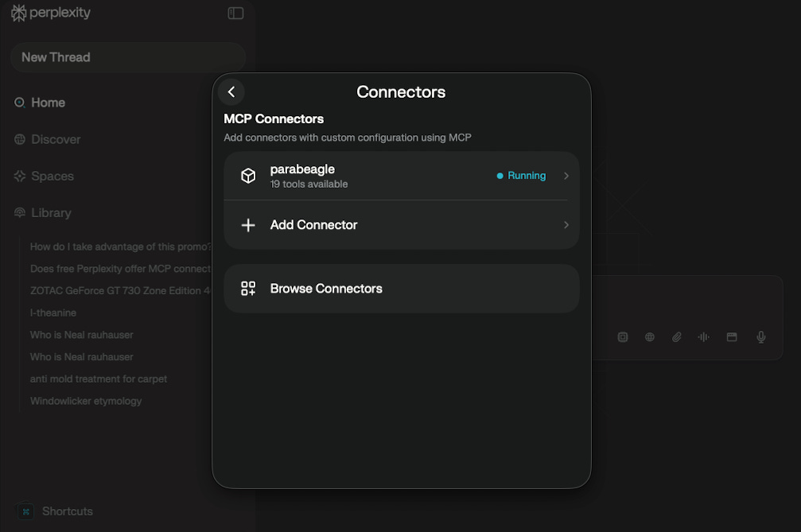
Task: Open Spaces in the sidebar
Action: pos(52,177)
